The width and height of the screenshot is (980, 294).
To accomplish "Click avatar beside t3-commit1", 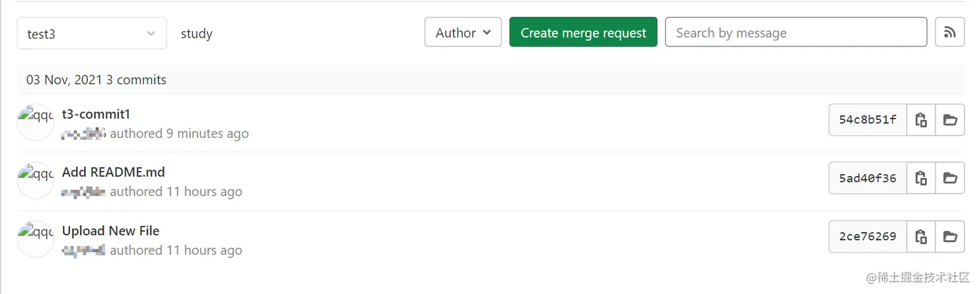I will click(35, 122).
